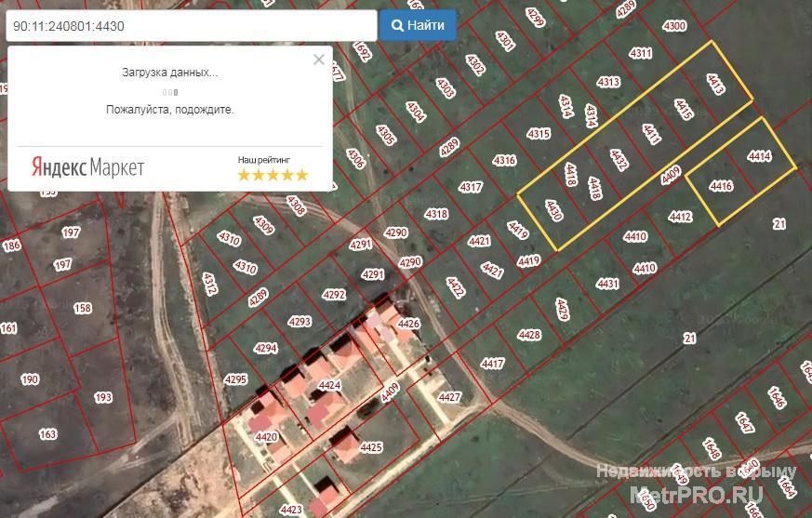Select parcel label 4422
The height and width of the screenshot is (518, 812).
pos(455,287)
